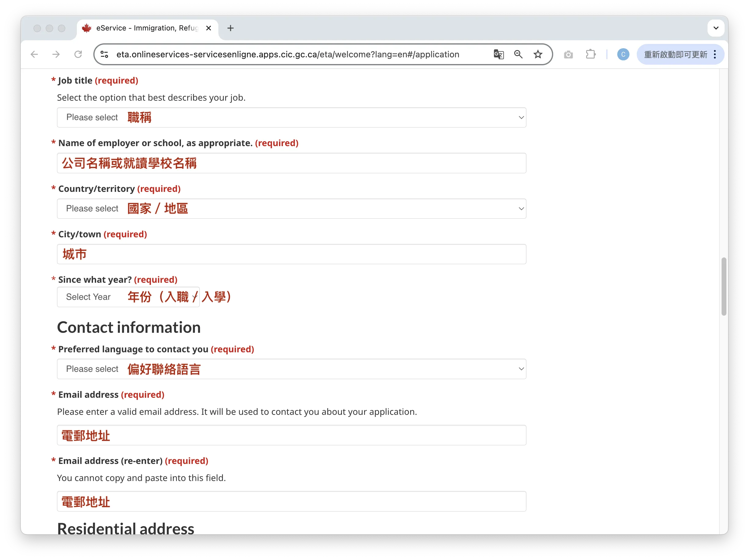Click the Name of employer or school field

coord(292,163)
